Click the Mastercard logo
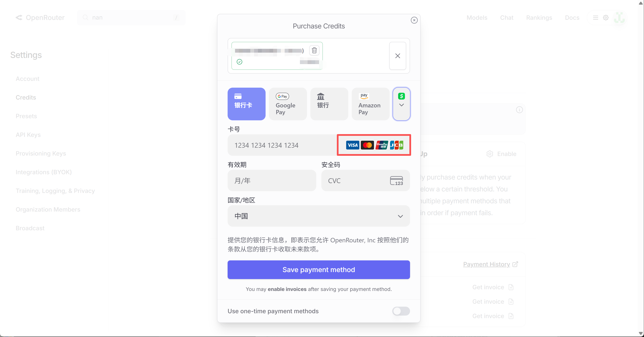Viewport: 644px width, 337px height. pos(367,145)
